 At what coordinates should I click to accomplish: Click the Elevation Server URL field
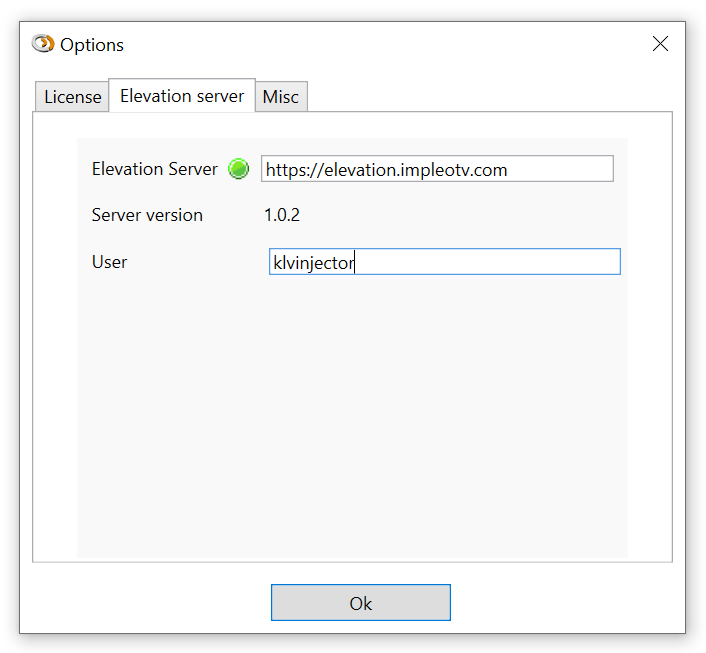[437, 169]
